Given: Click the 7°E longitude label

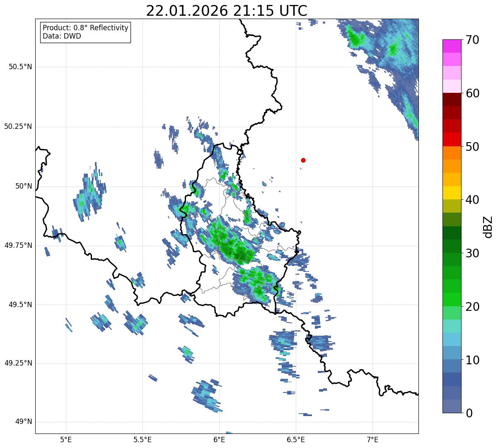Looking at the screenshot, I should (372, 439).
